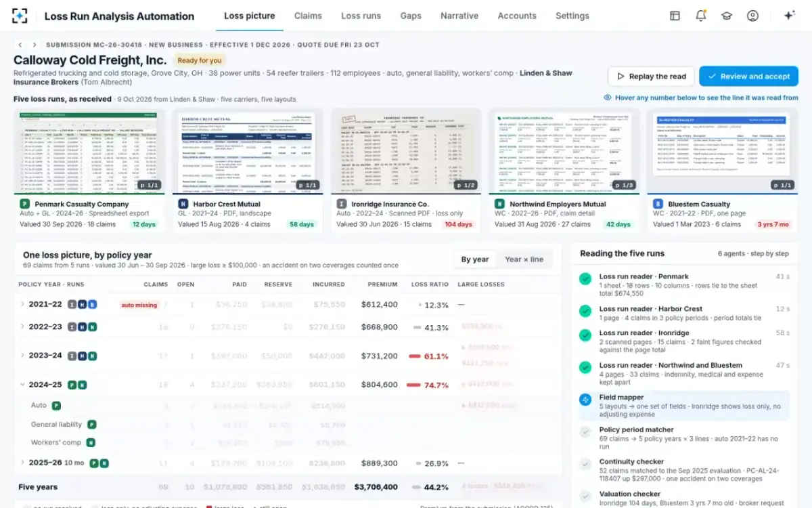The height and width of the screenshot is (508, 812).
Task: Click the N run badge in 2022–23 row
Action: coord(93,327)
